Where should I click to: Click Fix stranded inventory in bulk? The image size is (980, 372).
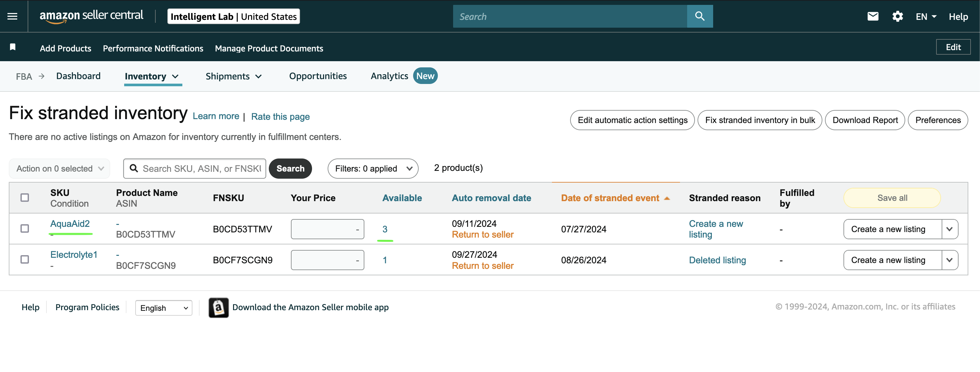(x=760, y=120)
